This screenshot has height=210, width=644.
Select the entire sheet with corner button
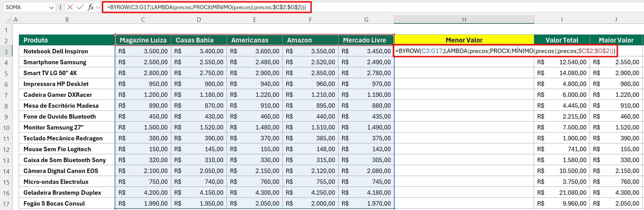click(6, 20)
